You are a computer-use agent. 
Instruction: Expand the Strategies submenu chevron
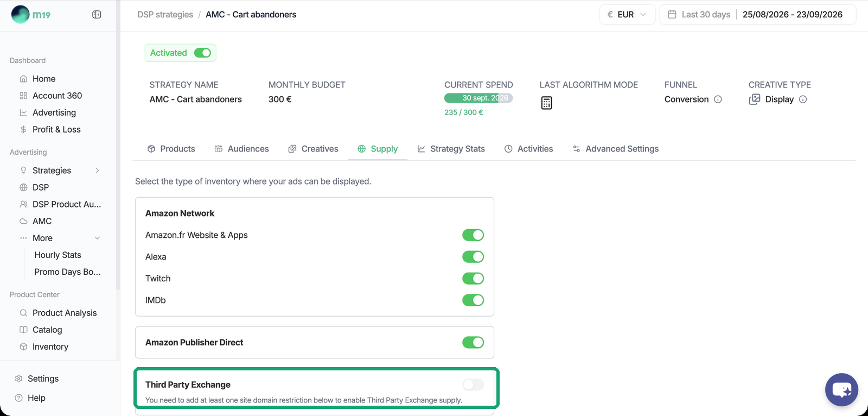click(x=97, y=171)
